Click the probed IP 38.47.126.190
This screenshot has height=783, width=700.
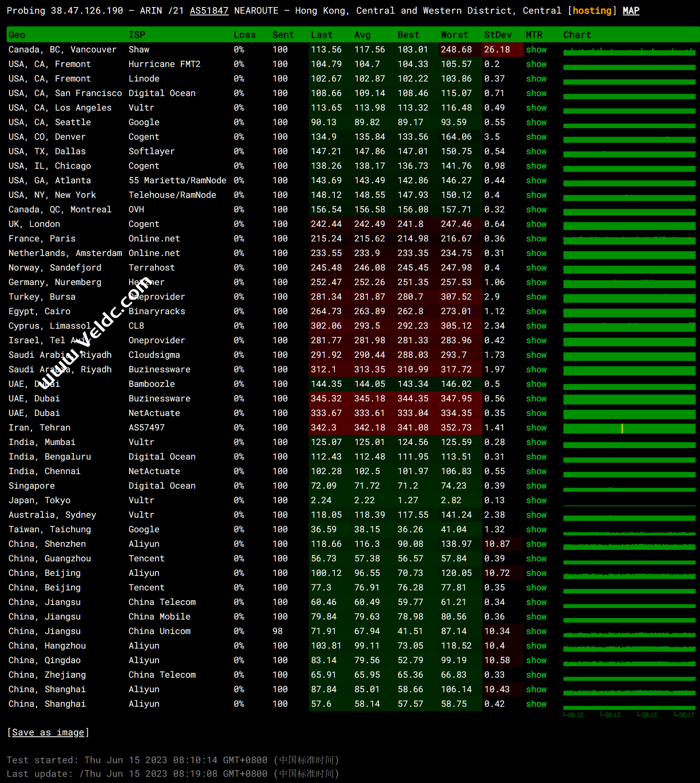click(87, 11)
